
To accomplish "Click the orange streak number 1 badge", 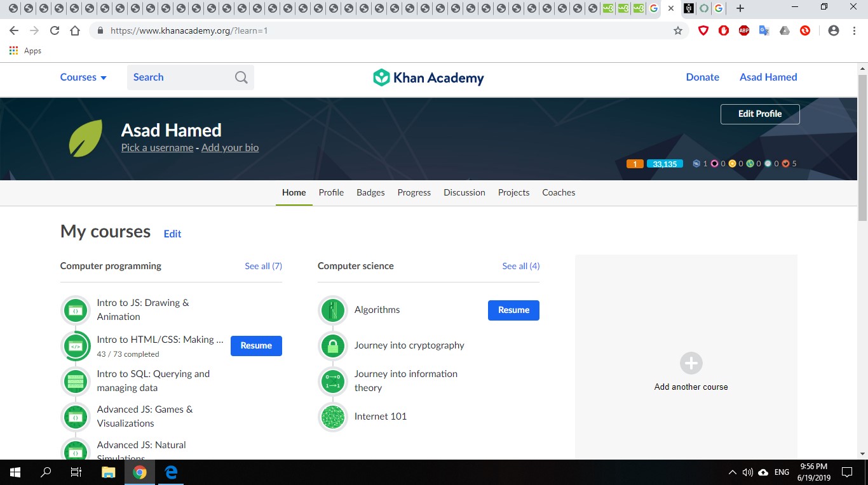I will 635,164.
